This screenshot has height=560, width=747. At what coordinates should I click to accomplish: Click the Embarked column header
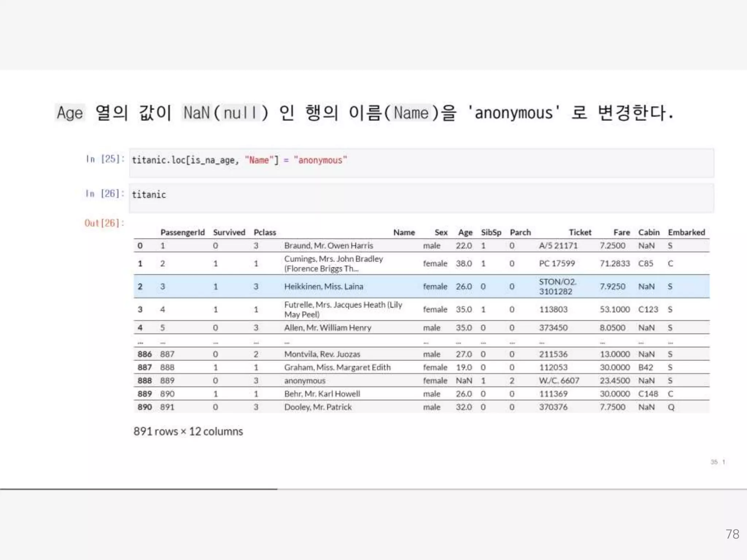686,232
